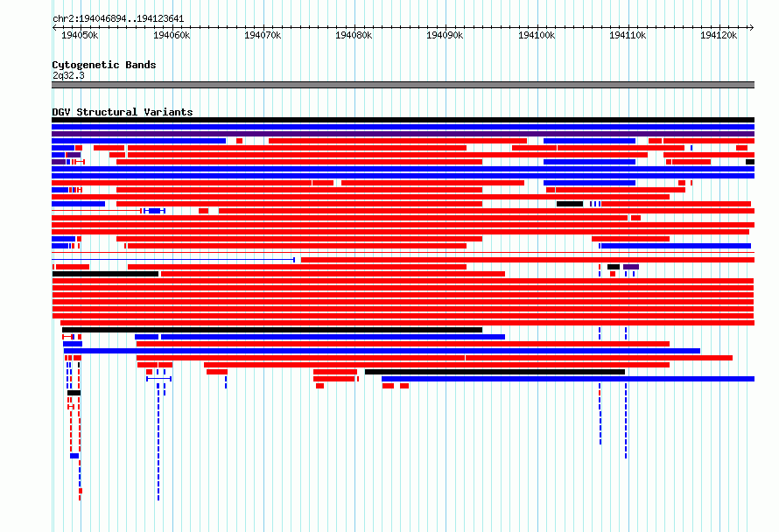Click the thin blue line variant ending near 194073k
This screenshot has height=532, width=779.
click(173, 259)
